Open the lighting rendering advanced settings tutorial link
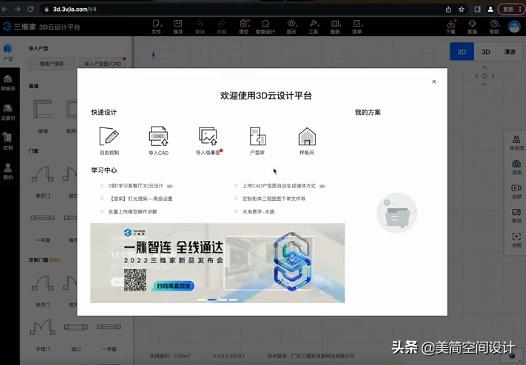 tap(140, 199)
